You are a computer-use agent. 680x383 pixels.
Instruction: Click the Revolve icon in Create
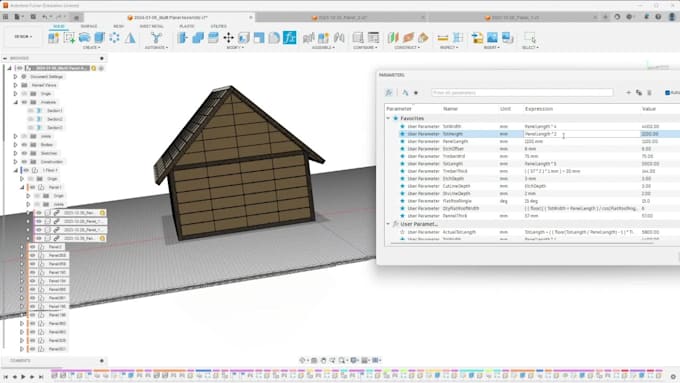coord(84,38)
